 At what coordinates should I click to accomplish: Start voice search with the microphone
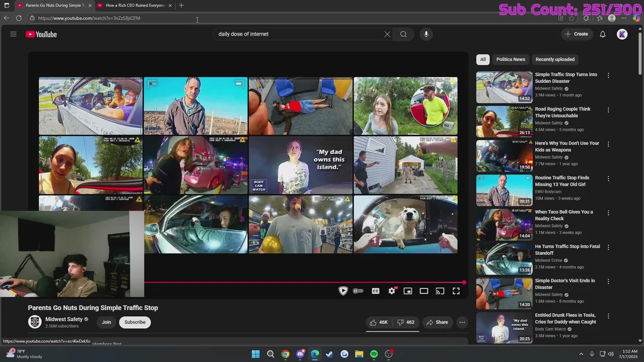coord(426,34)
